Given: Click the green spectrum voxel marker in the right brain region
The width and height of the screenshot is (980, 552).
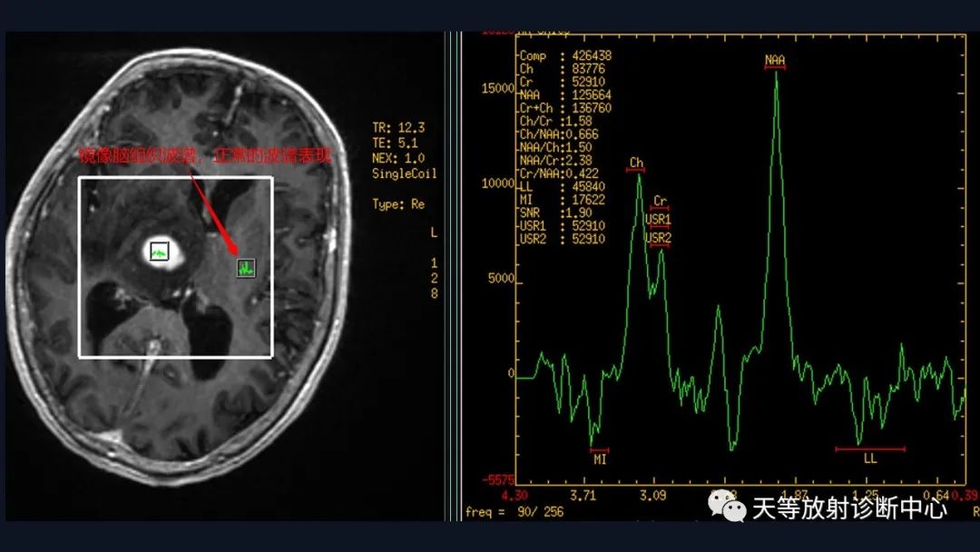Looking at the screenshot, I should (246, 267).
